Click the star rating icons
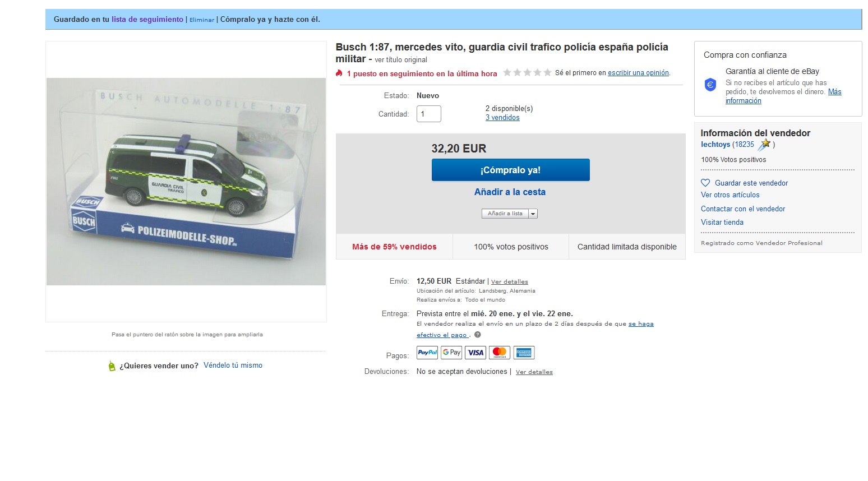This screenshot has width=868, height=481. click(527, 72)
